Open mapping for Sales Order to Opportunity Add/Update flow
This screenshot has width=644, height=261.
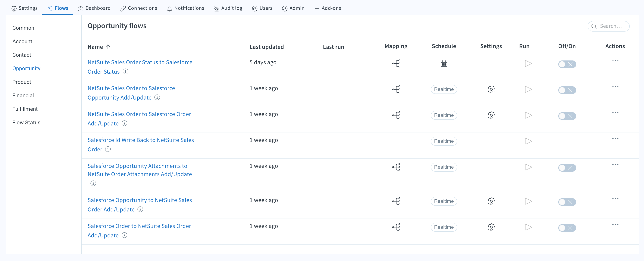pos(396,89)
